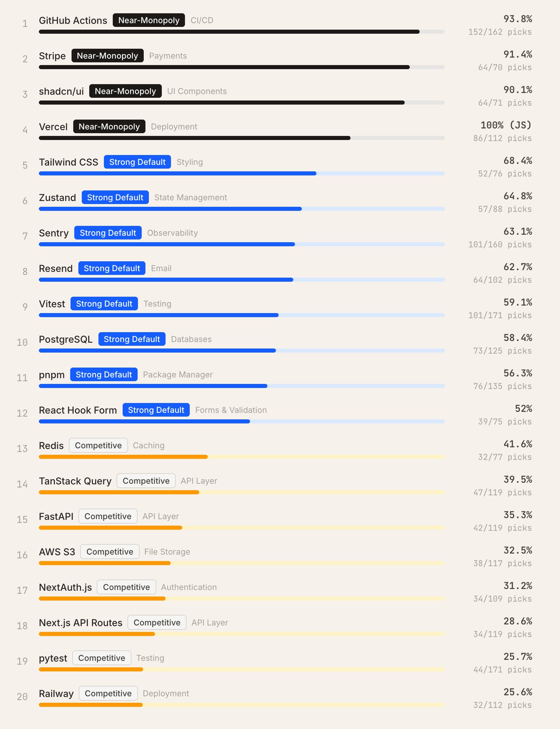Screen dimensions: 560x729
Task: Click the Zustand tool name
Action: 57,198
